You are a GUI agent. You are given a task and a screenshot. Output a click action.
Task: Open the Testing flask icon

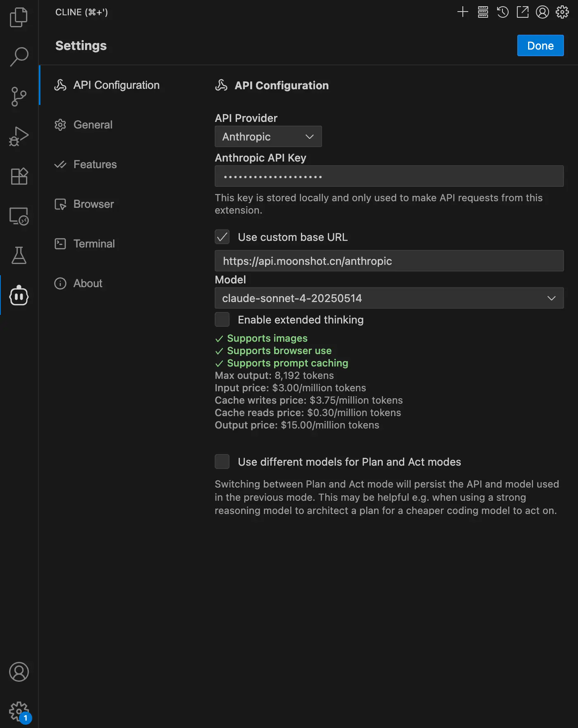[19, 255]
